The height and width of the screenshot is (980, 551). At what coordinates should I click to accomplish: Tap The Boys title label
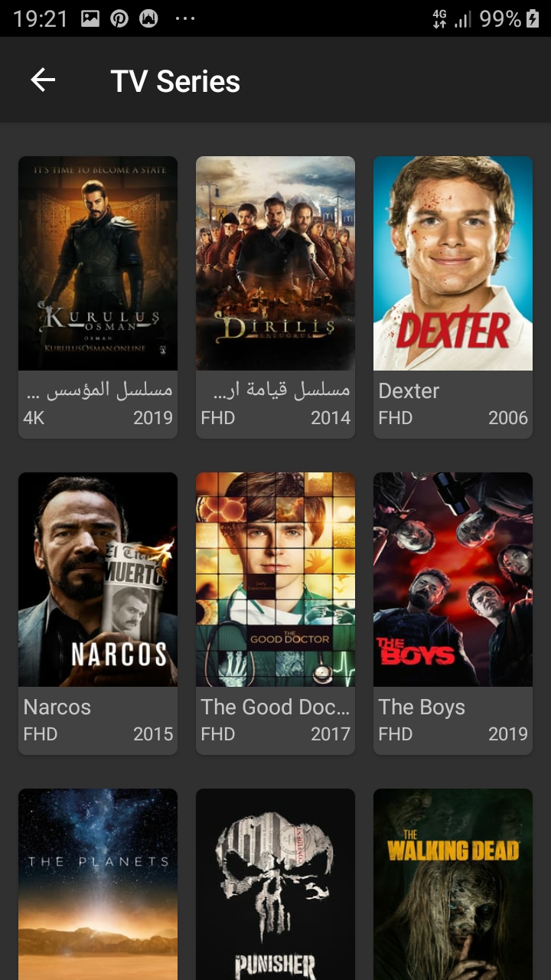coord(422,707)
